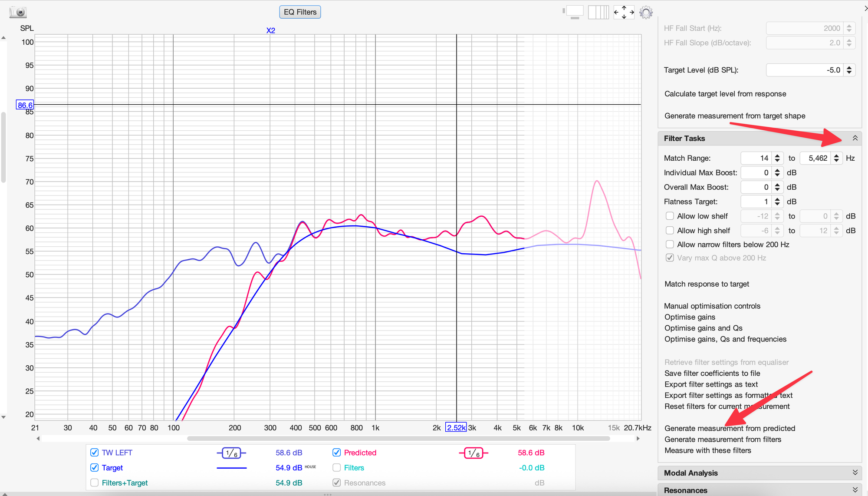Click the horizontal frequency scrollbar thumb

tap(398, 439)
